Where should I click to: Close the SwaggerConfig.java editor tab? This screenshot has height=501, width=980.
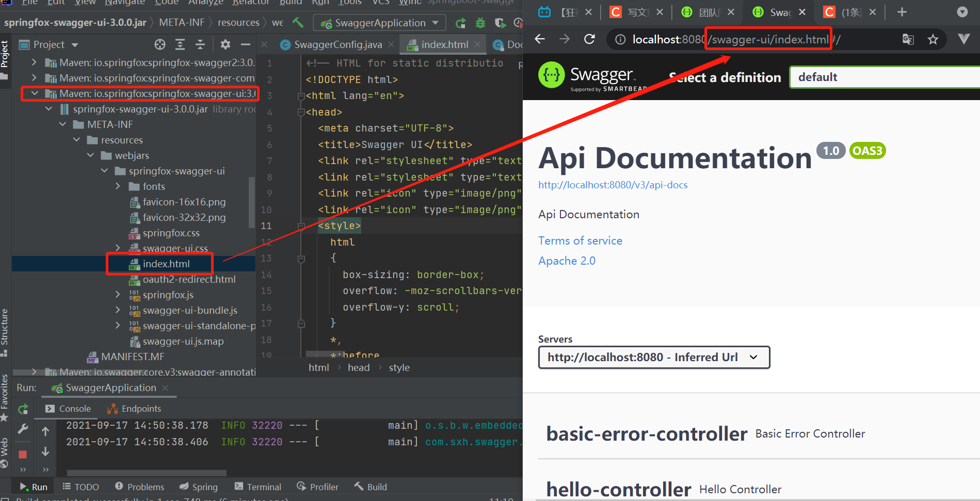click(391, 45)
